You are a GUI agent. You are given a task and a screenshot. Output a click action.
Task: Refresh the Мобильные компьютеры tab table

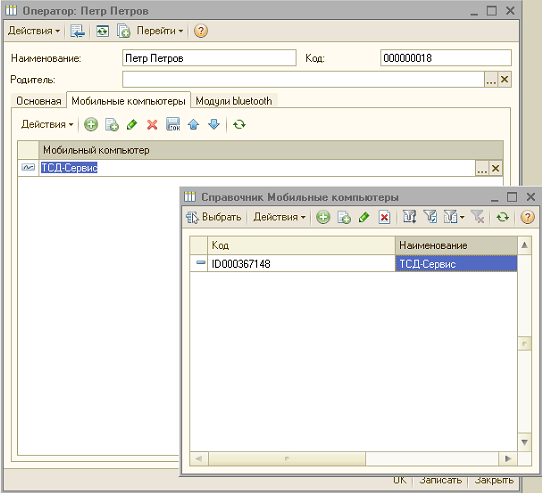click(x=239, y=124)
